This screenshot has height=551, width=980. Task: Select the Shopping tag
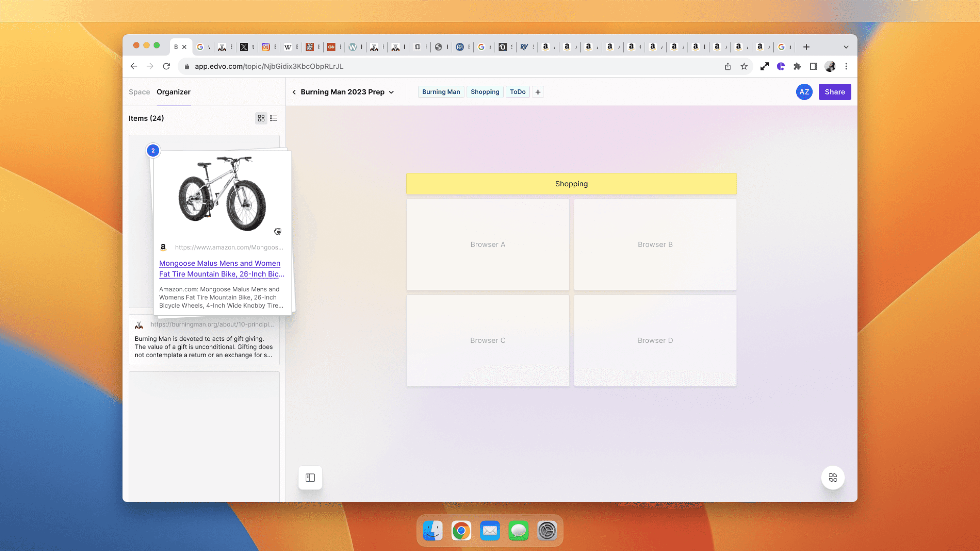(485, 92)
